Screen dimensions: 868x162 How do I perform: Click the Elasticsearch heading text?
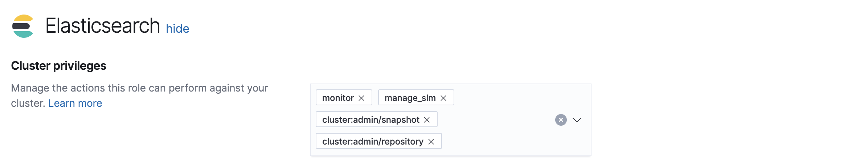103,26
